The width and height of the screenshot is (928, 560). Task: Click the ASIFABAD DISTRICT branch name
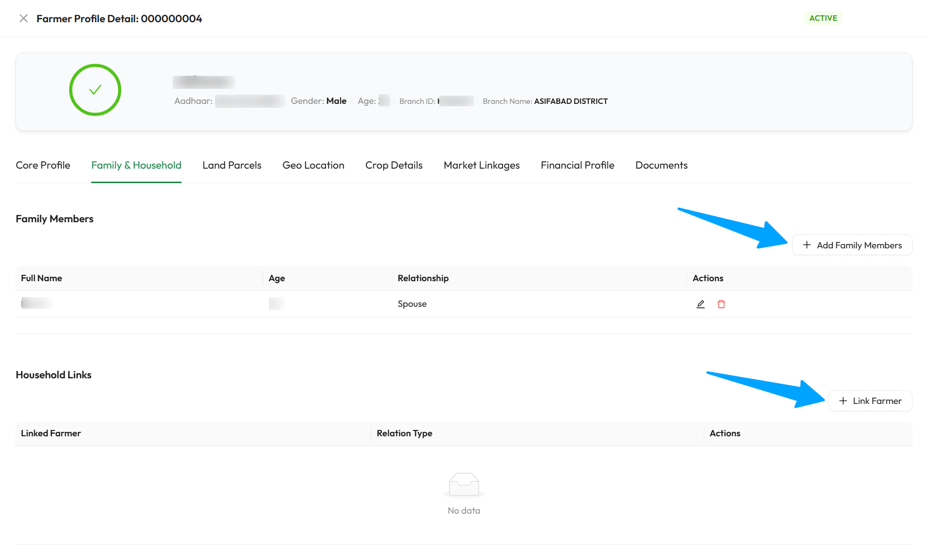point(571,101)
